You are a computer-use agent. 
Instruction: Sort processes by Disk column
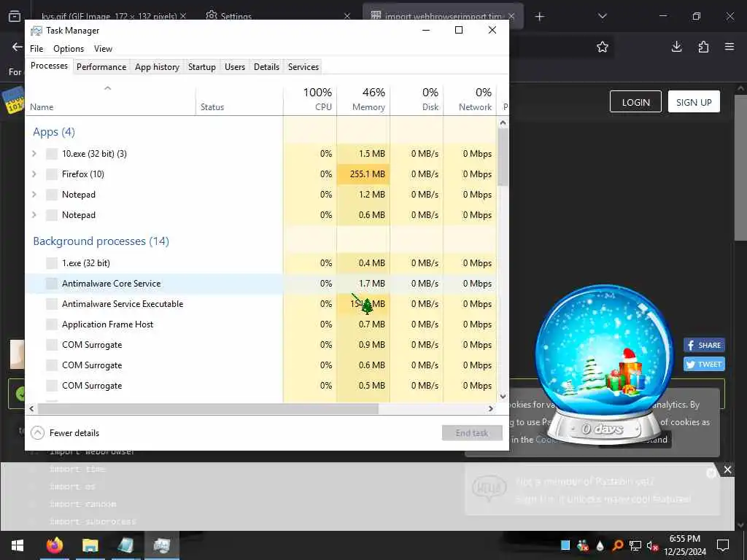point(417,100)
